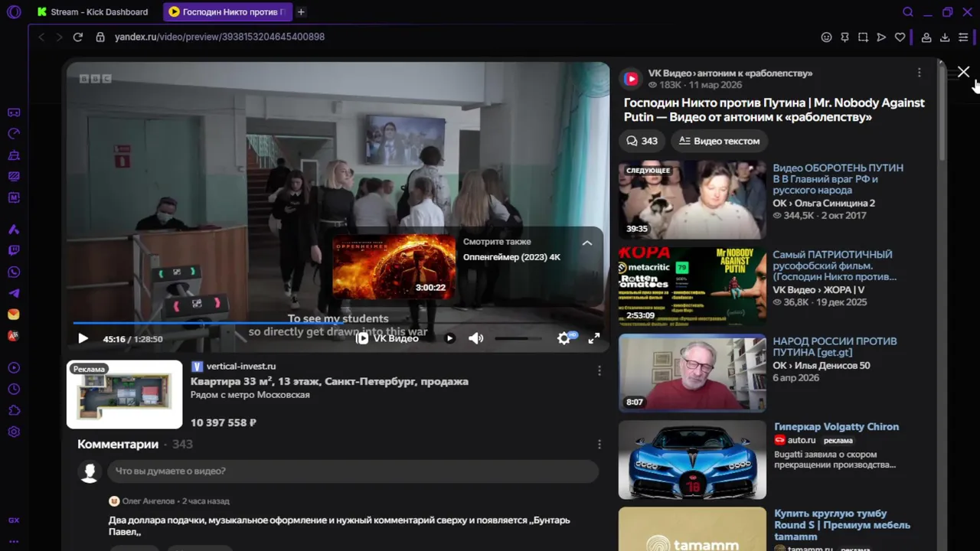Screen dimensions: 980x551
Task: Open the Twitch sidebar panel
Action: [14, 250]
